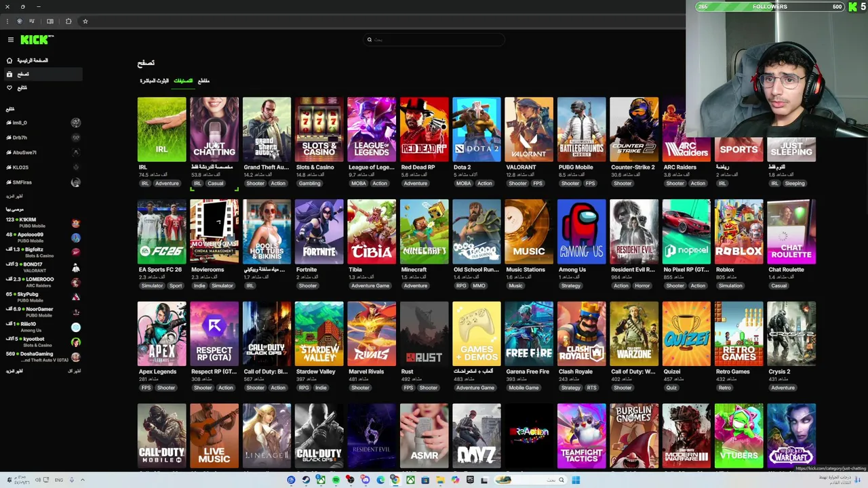868x488 pixels.
Task: Open the home page icon in sidebar
Action: 9,60
